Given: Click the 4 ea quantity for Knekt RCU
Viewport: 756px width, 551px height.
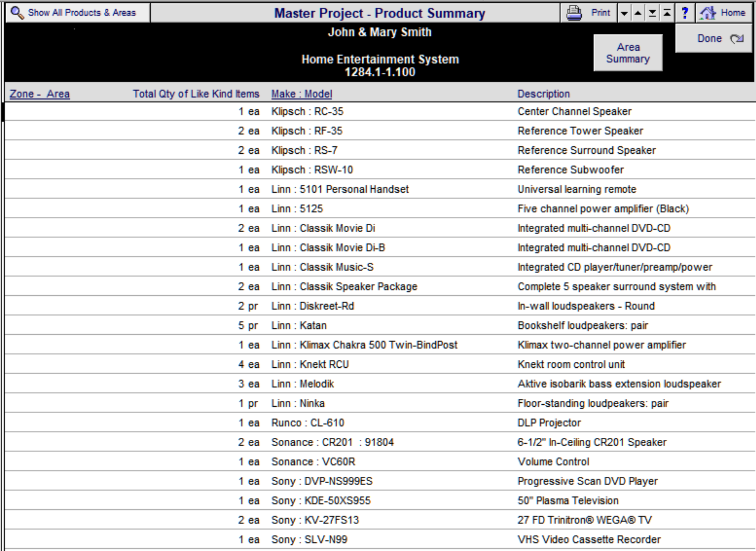Looking at the screenshot, I should pos(248,364).
